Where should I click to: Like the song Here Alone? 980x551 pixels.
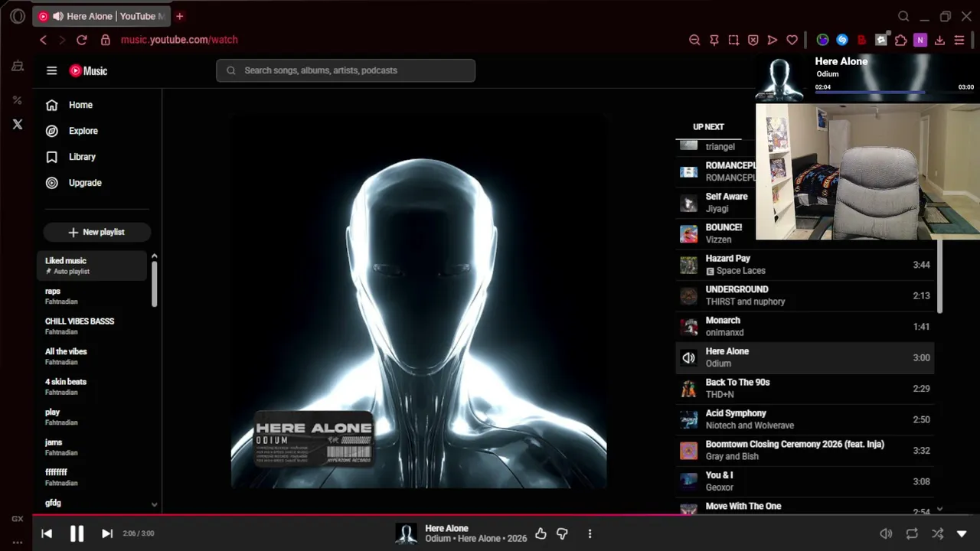pos(541,533)
